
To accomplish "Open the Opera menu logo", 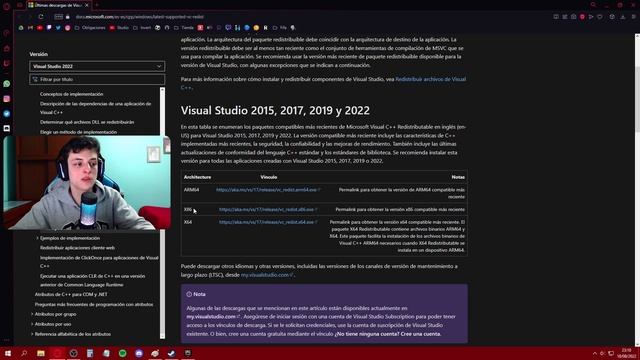I will (x=7, y=6).
